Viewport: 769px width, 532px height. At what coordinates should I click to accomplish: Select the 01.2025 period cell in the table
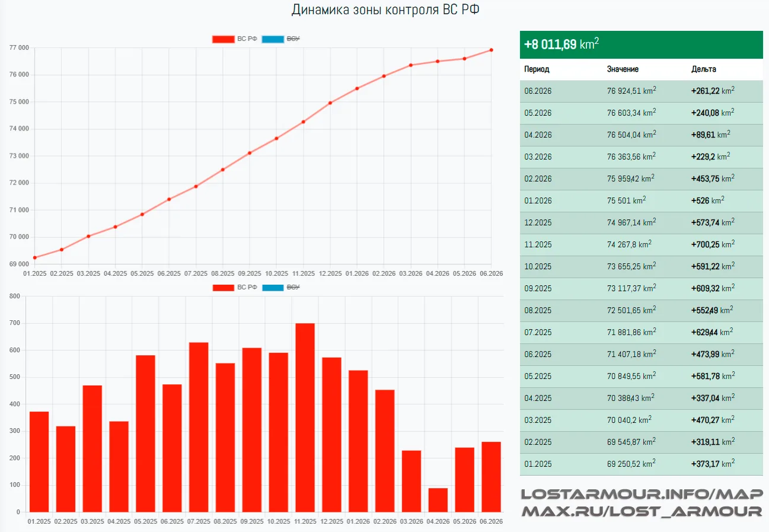pyautogui.click(x=538, y=464)
